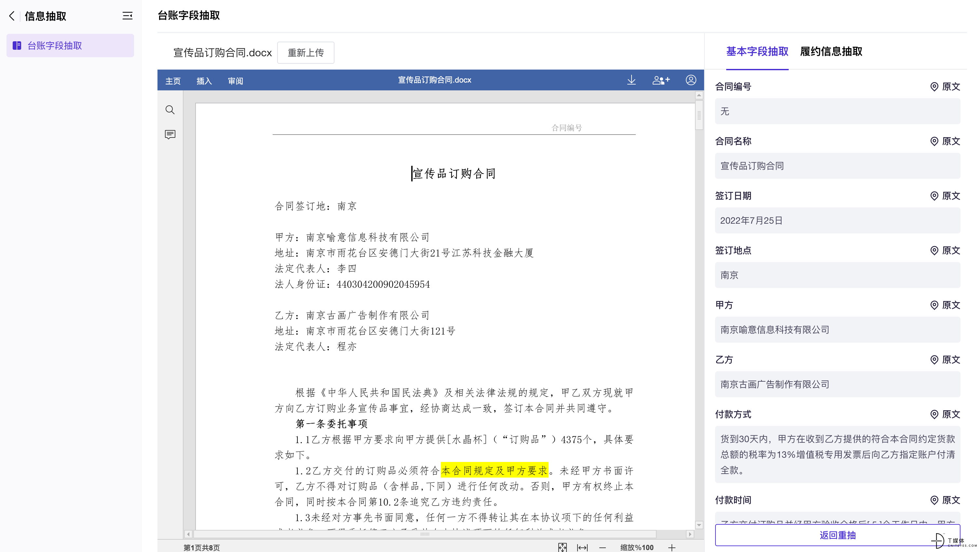Open the 主页 tab in document viewer
The height and width of the screenshot is (552, 980).
click(x=173, y=81)
